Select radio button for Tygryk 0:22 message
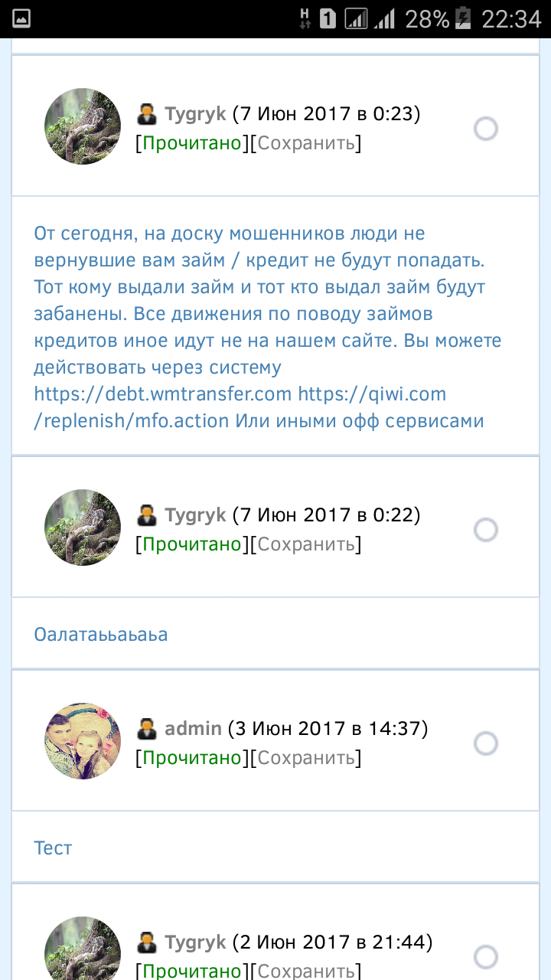This screenshot has height=980, width=551. coord(486,529)
